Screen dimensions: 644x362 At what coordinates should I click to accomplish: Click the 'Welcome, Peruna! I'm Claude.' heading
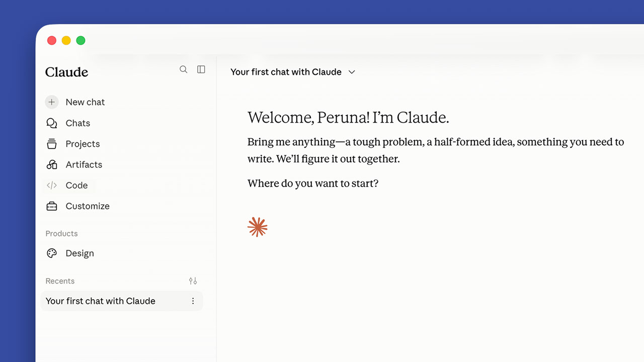(348, 118)
